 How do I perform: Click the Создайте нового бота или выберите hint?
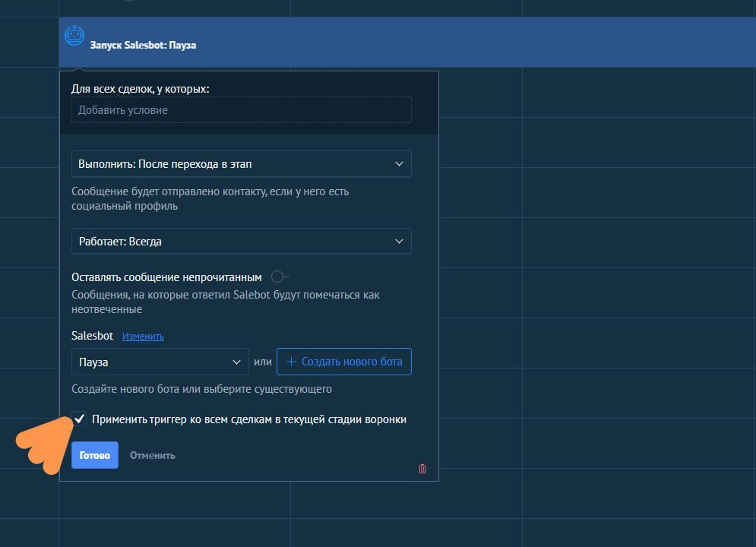click(x=201, y=389)
